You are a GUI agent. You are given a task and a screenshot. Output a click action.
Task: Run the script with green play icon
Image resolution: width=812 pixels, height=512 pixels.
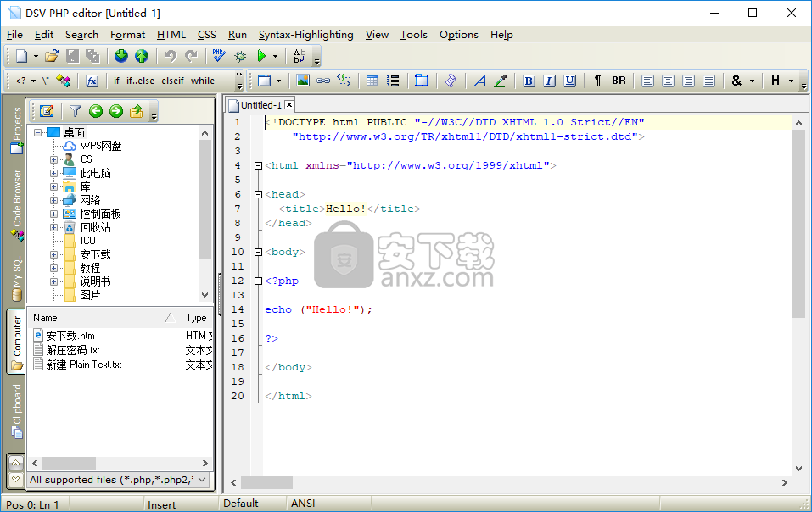coord(261,56)
